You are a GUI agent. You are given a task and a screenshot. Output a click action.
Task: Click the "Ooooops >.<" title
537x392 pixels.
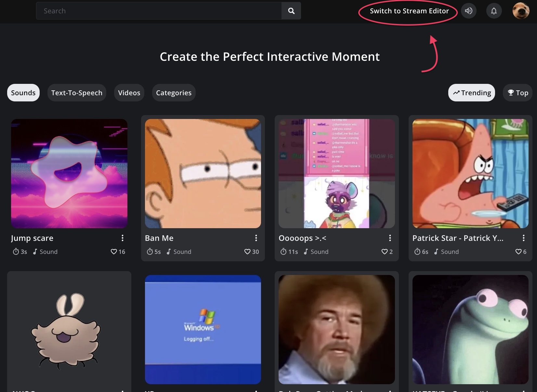(302, 238)
